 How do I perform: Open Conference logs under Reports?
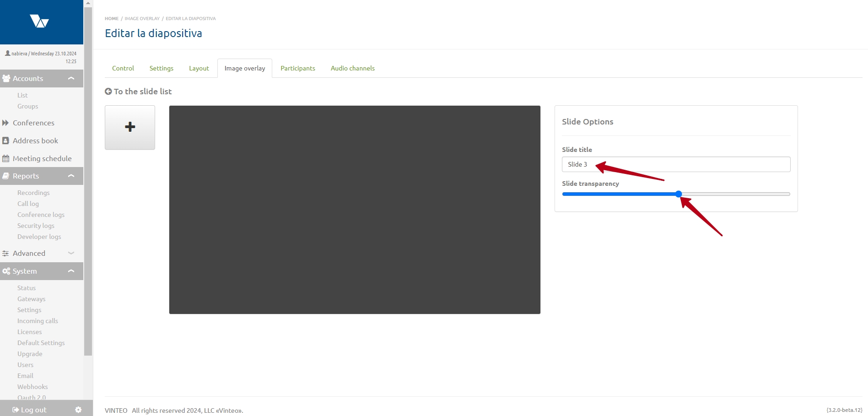pos(41,215)
